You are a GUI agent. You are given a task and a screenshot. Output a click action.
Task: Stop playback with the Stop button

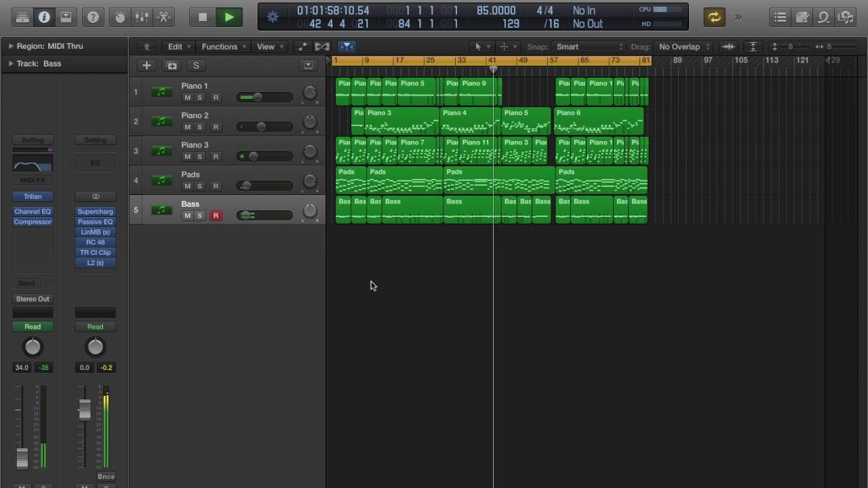[202, 18]
